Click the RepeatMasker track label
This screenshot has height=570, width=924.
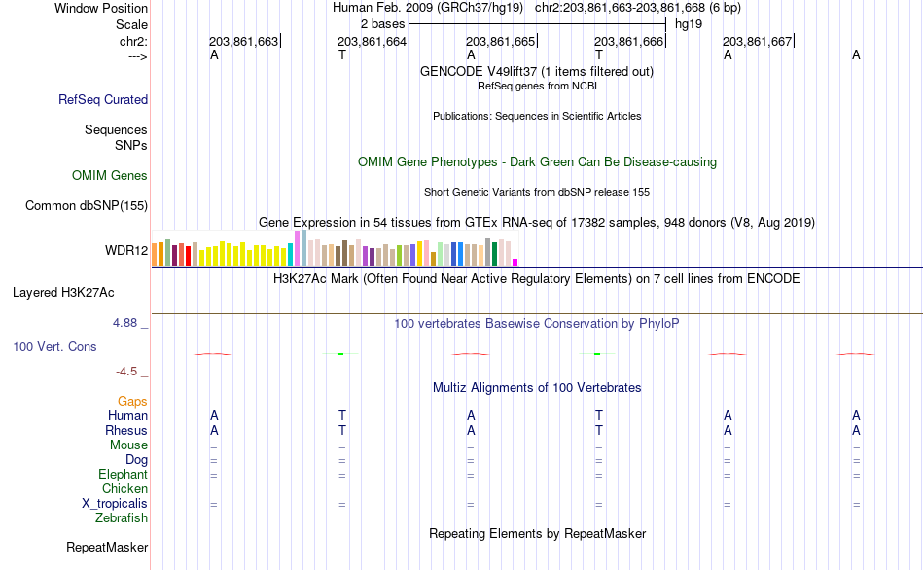(107, 548)
